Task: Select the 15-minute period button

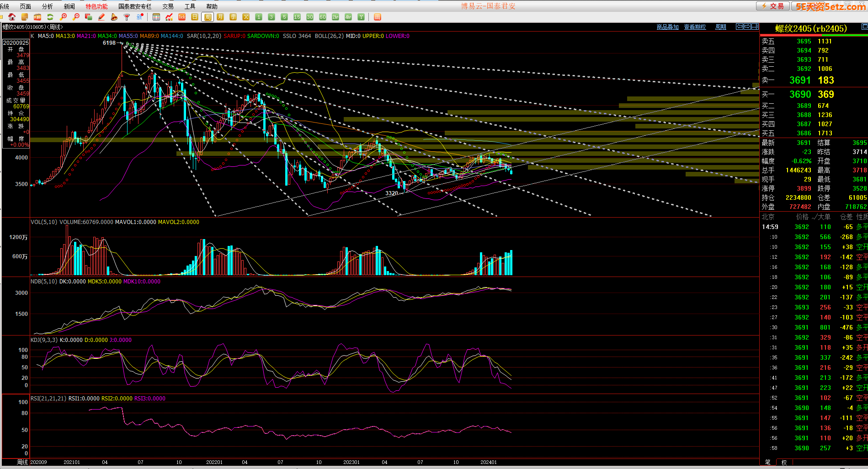Action: [x=297, y=17]
